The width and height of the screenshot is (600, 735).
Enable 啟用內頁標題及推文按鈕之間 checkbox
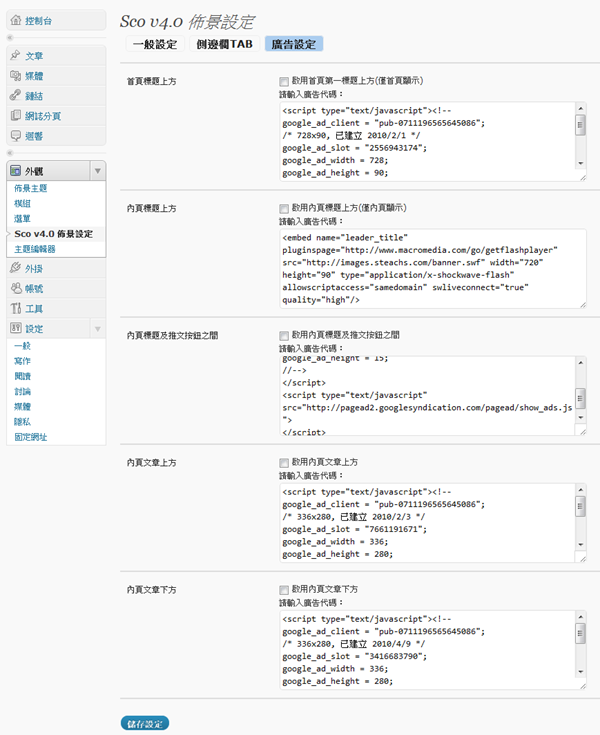coord(284,336)
